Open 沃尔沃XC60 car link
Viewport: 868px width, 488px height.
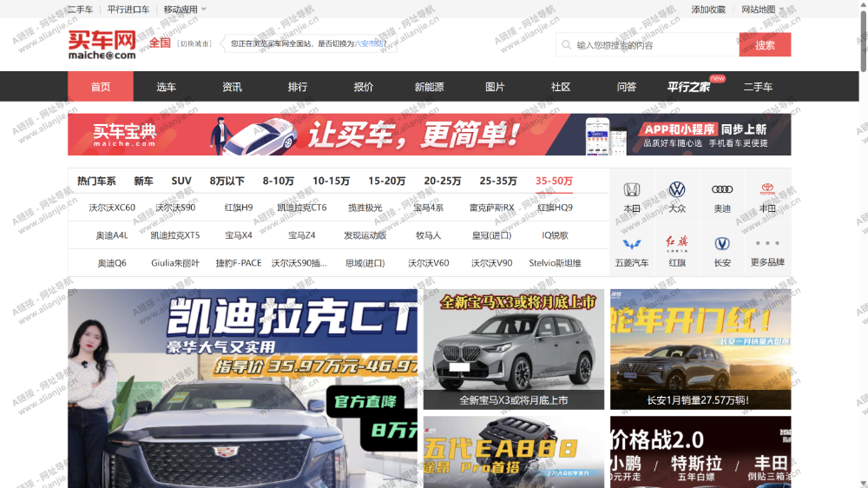[x=112, y=208]
